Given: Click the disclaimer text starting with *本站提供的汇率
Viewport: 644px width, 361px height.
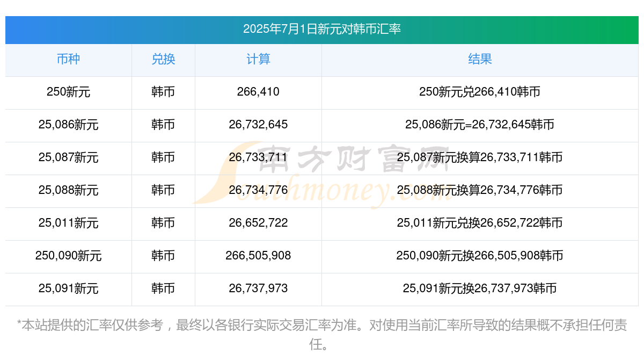Looking at the screenshot, I should [322, 334].
